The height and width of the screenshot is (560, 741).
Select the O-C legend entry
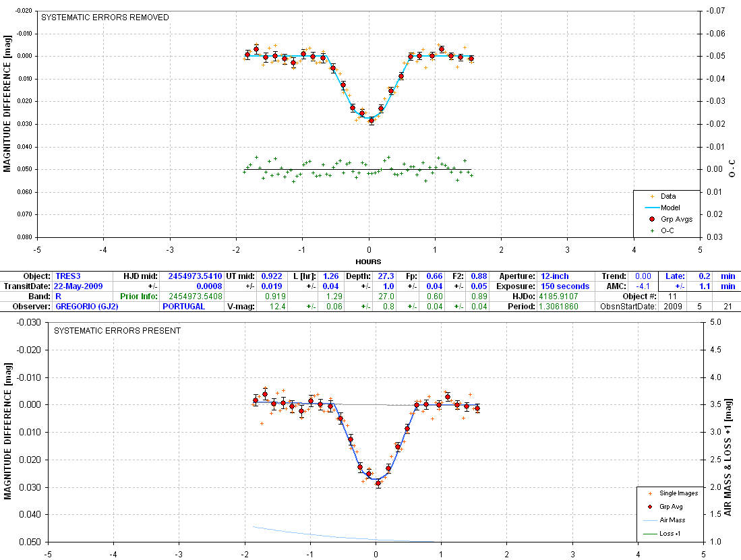pos(668,230)
